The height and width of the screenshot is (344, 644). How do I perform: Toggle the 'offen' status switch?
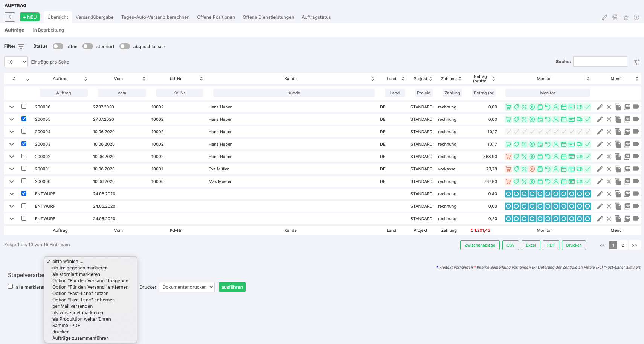point(58,46)
